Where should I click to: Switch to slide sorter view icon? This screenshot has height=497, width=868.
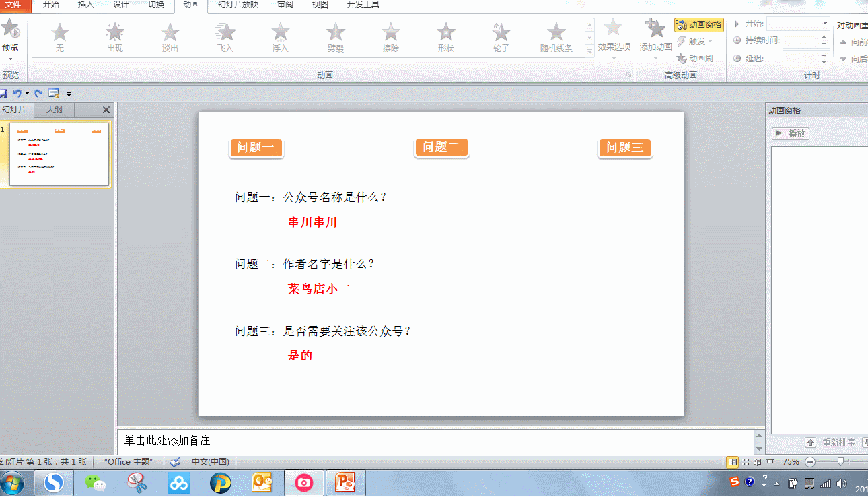pyautogui.click(x=745, y=462)
